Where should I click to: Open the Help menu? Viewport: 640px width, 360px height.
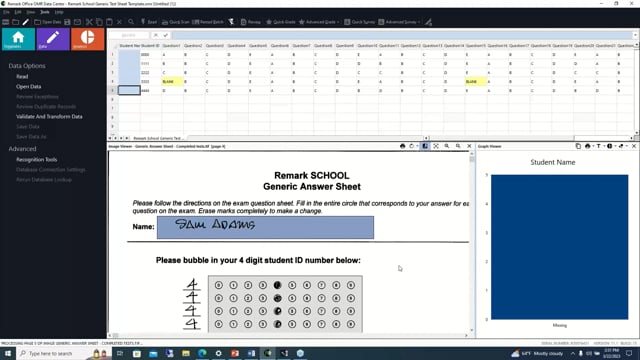tap(59, 12)
